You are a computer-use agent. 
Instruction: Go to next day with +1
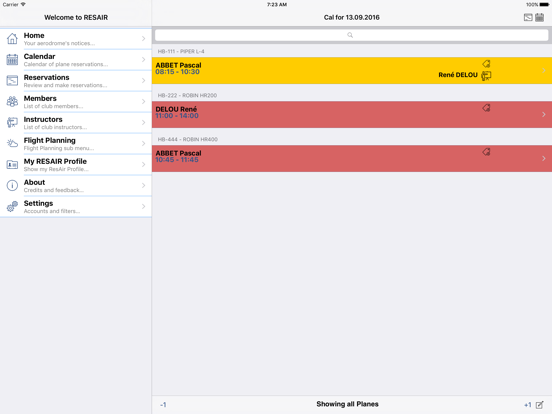(527, 405)
